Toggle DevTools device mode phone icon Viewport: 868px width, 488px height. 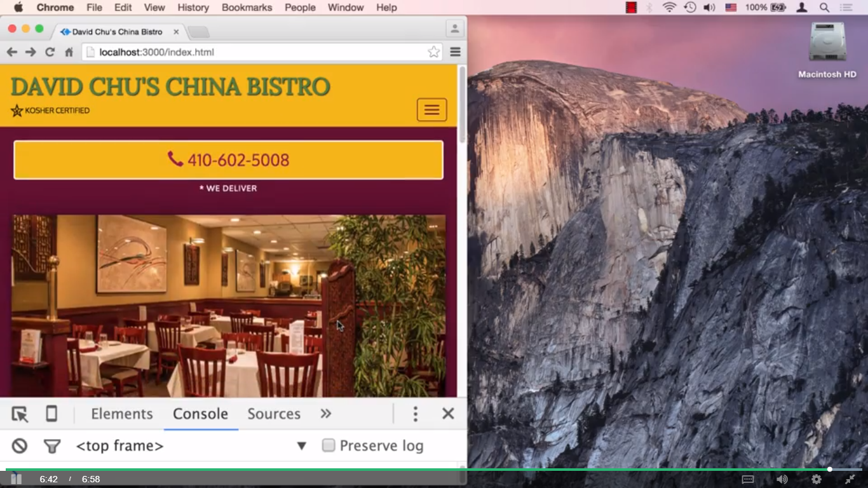[51, 414]
